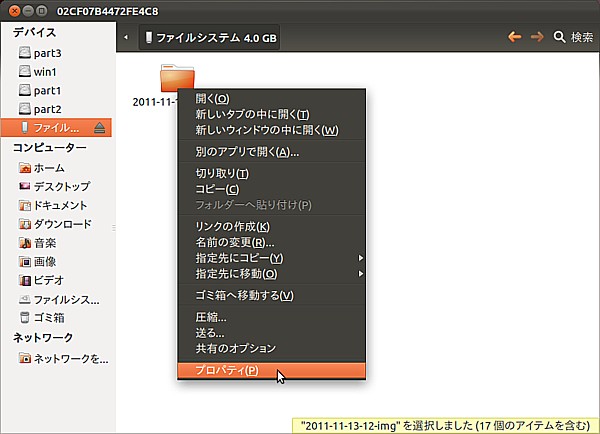Click the ダウンロード label in sidebar
This screenshot has width=600, height=434.
pos(63,224)
